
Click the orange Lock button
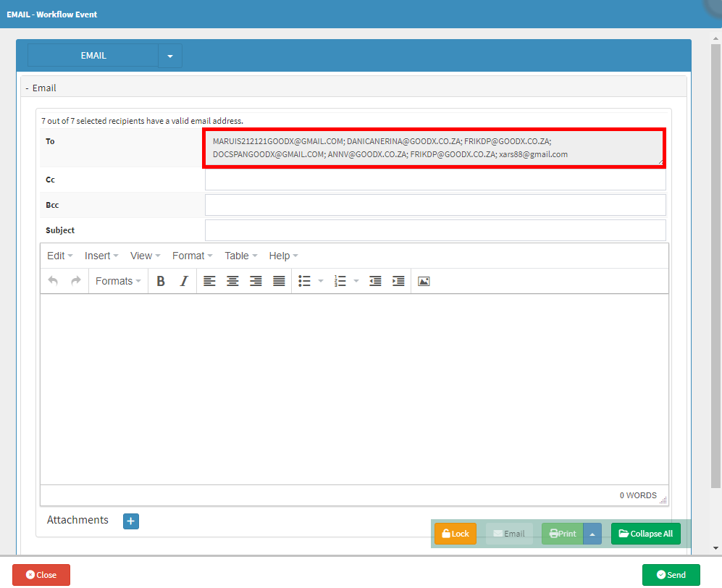[456, 534]
